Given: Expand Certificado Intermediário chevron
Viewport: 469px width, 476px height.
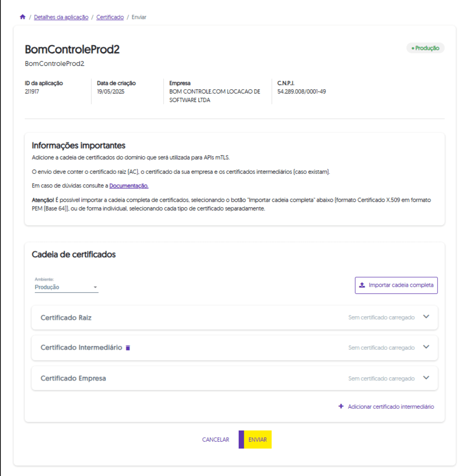Looking at the screenshot, I should (426, 347).
